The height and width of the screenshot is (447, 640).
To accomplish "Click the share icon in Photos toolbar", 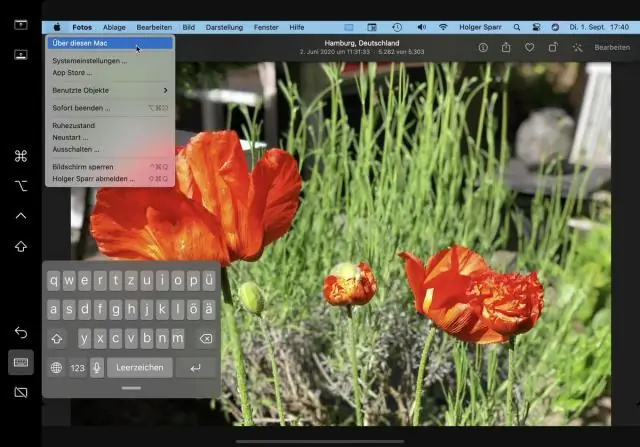I will pyautogui.click(x=506, y=47).
